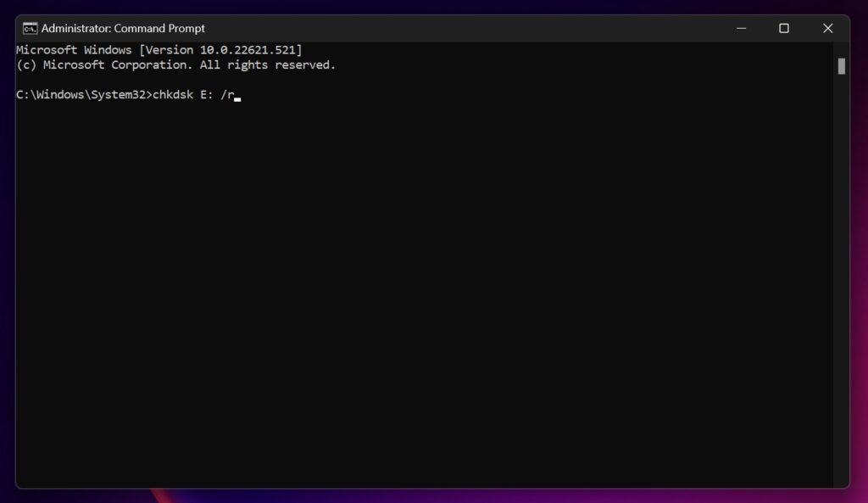Click the desktop wallpaper below the window
The image size is (868, 503).
coord(509,496)
